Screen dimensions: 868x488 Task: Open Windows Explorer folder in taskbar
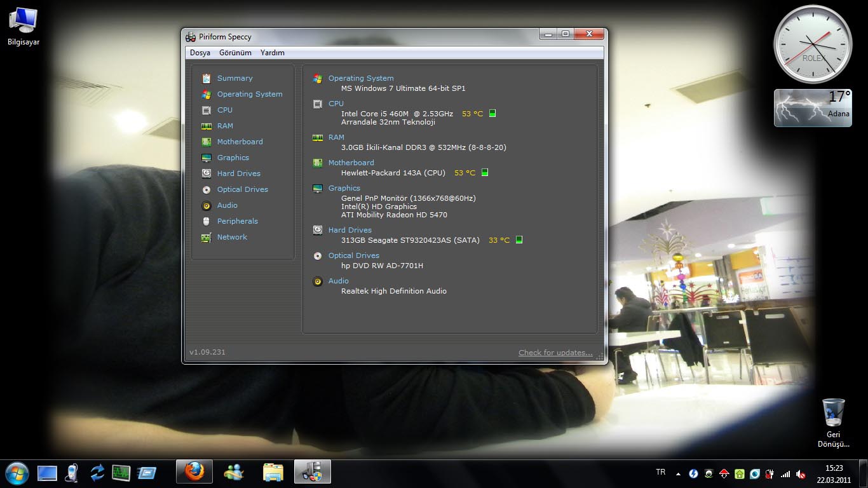(x=273, y=472)
